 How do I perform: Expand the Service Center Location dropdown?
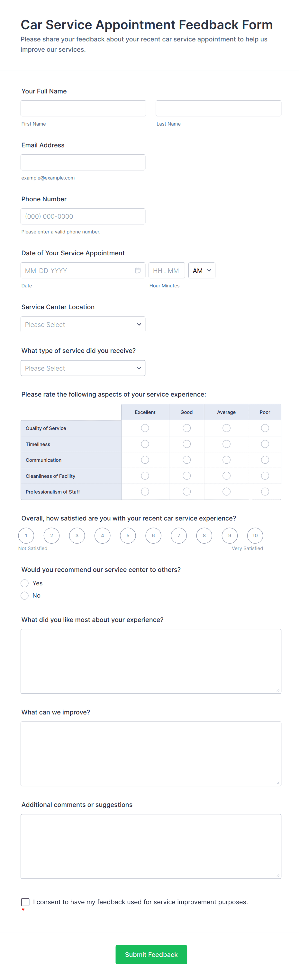coord(83,325)
